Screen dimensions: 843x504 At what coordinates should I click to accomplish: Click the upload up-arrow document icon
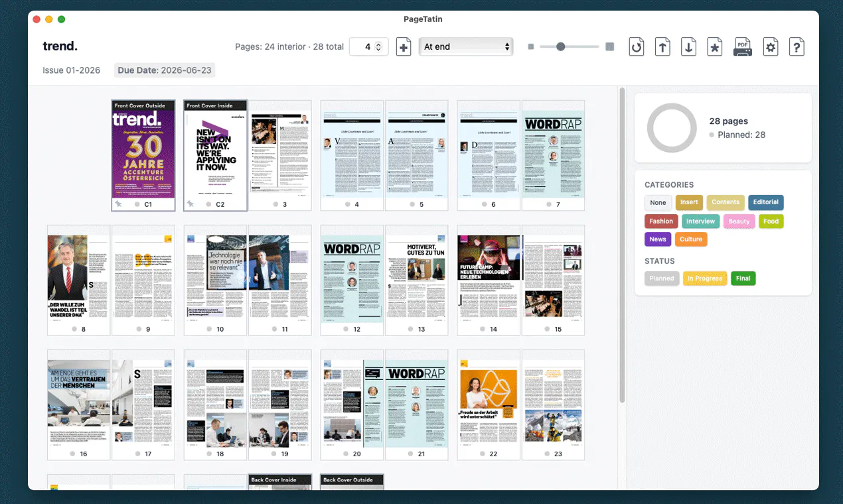(x=662, y=47)
